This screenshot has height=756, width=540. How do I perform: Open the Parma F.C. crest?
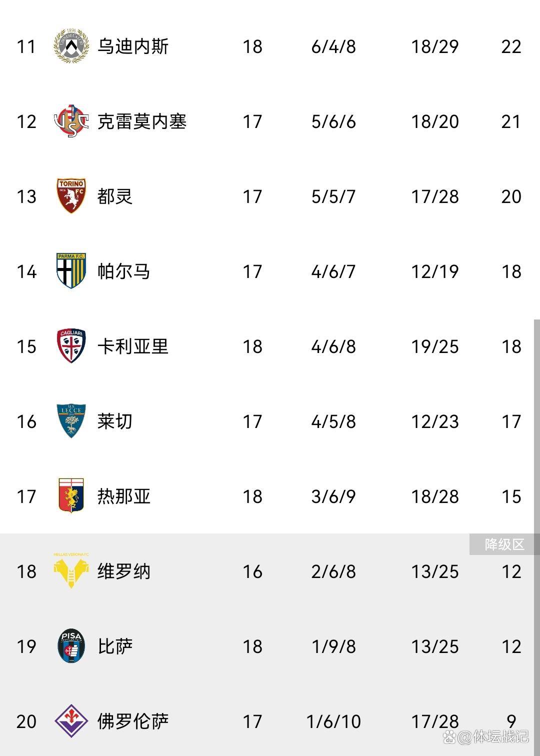(71, 271)
